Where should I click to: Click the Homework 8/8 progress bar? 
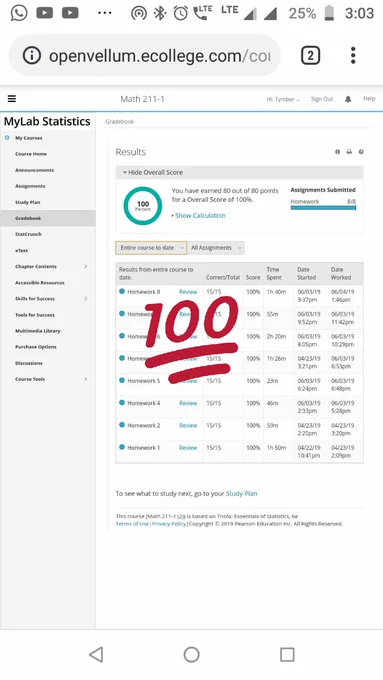coord(323,208)
